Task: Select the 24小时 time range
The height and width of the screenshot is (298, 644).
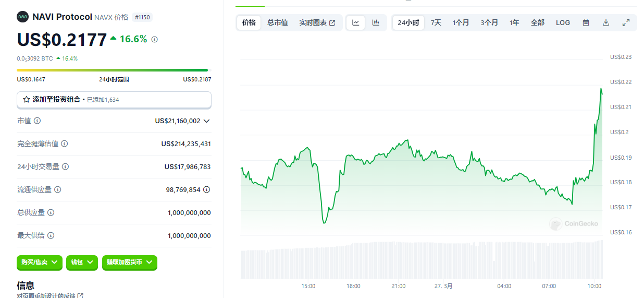Action: (408, 23)
